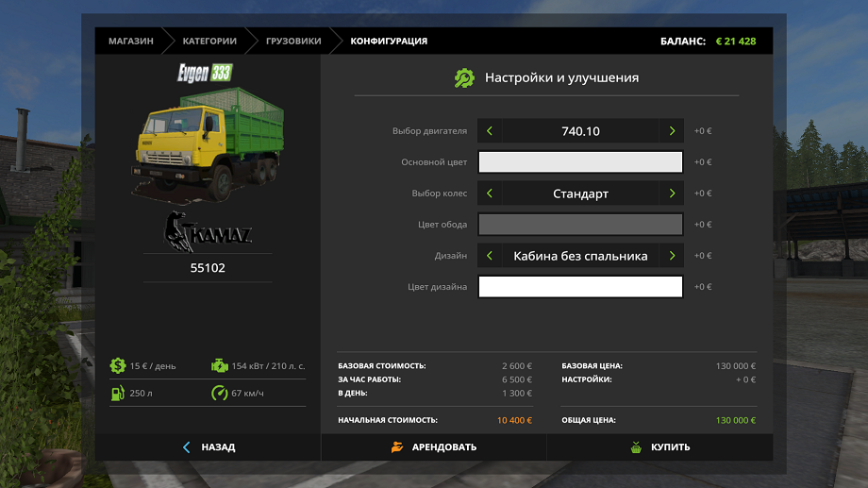This screenshot has height=488, width=868.
Task: Open the Основной цвет color swatch
Action: pyautogui.click(x=580, y=162)
